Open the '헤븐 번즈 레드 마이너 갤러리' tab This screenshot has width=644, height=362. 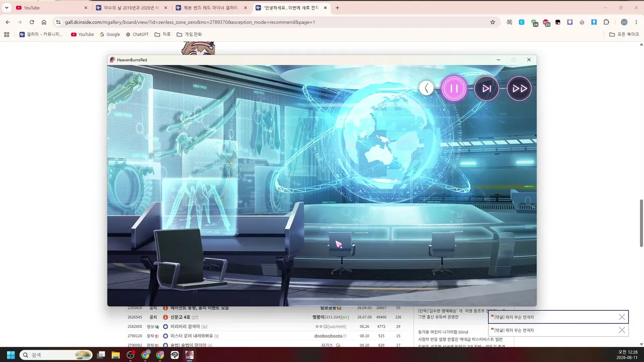tap(211, 8)
